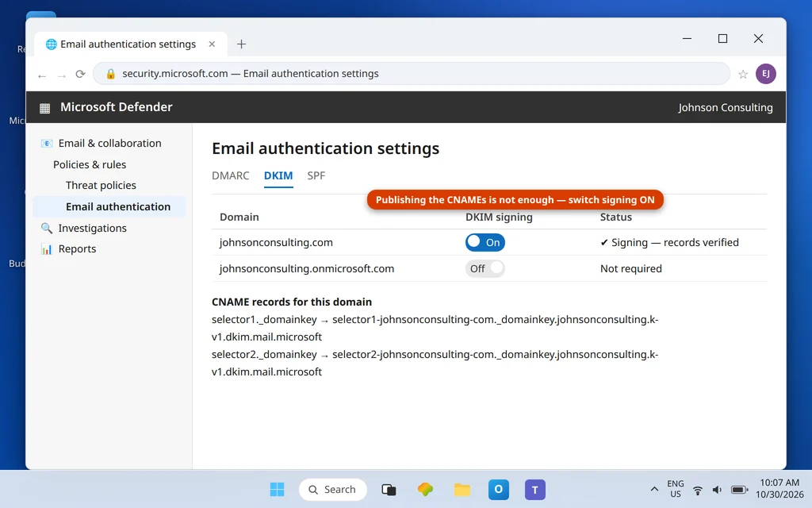This screenshot has height=508, width=812.
Task: Select the DKIM tab
Action: pyautogui.click(x=278, y=175)
